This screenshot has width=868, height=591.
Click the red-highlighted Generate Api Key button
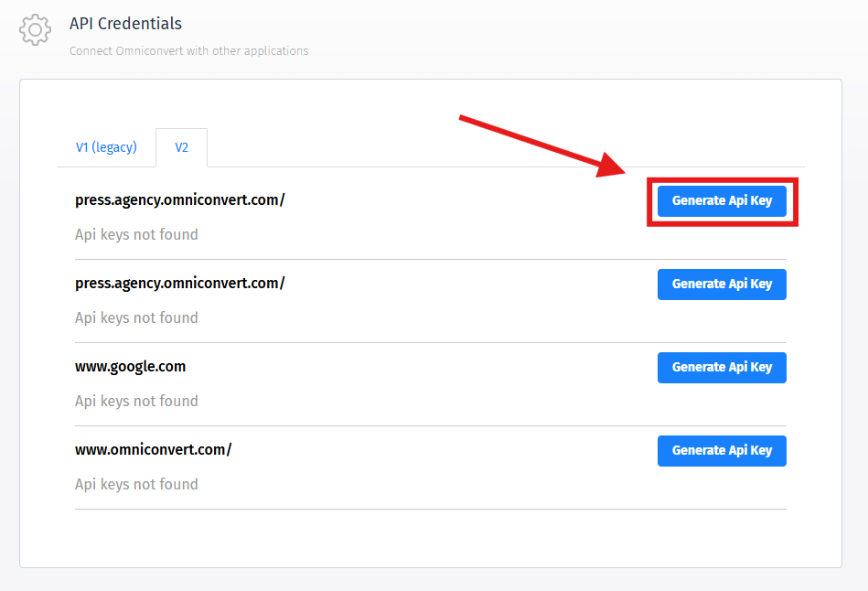pos(722,200)
